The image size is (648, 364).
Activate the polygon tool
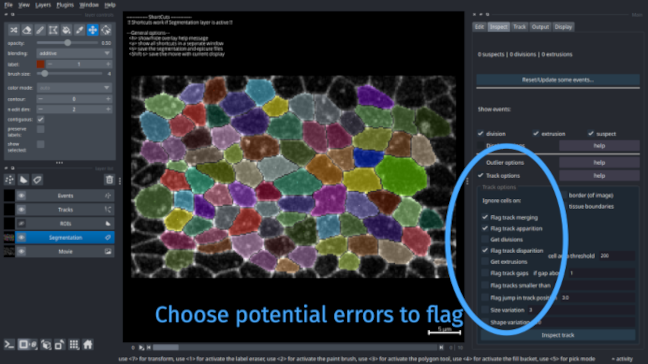coord(53,30)
